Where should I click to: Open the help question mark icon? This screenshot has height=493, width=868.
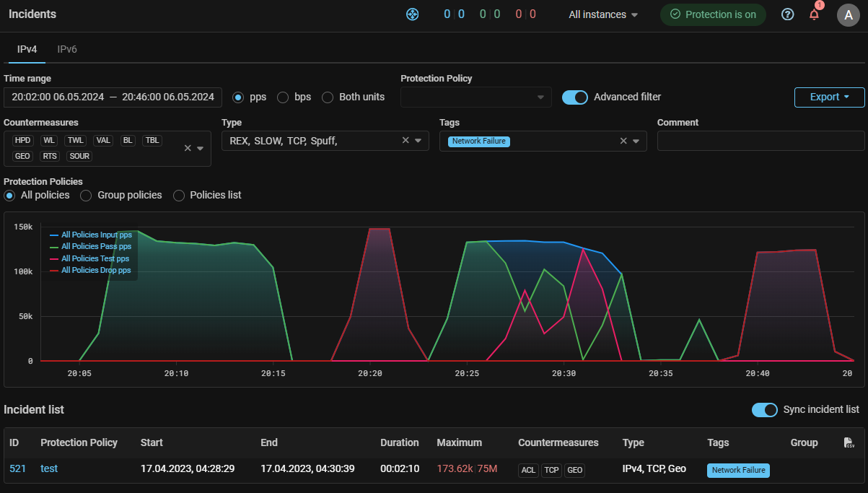[788, 14]
